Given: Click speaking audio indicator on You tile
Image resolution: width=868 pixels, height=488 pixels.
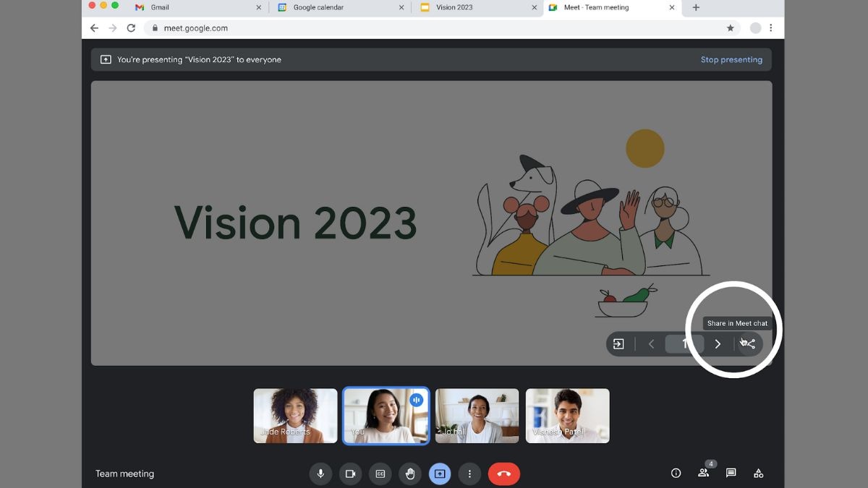Looking at the screenshot, I should point(416,400).
